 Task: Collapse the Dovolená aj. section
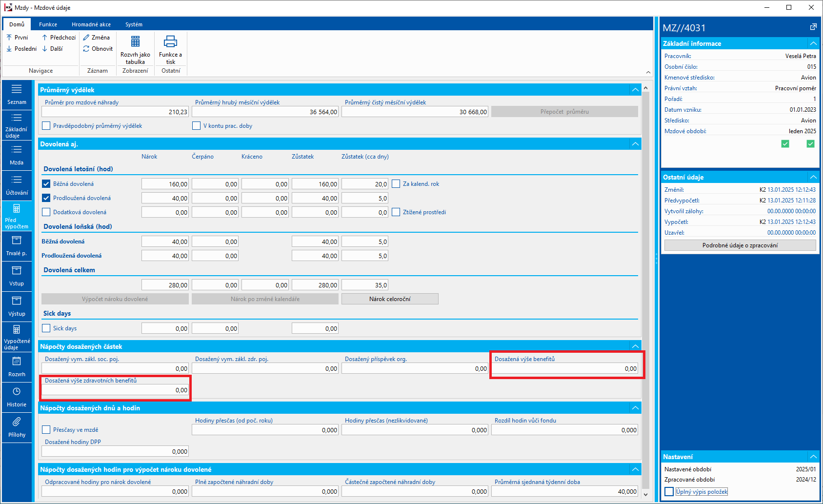(x=635, y=144)
